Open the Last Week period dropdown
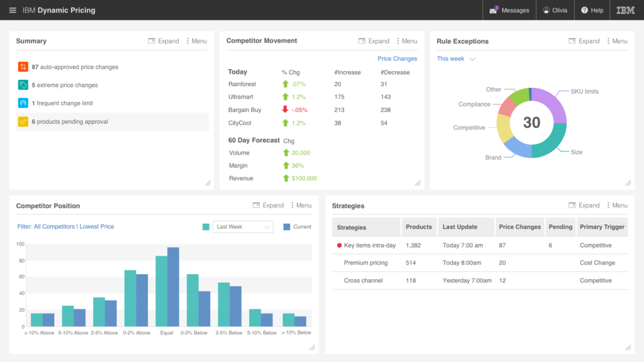Viewport: 644px width, 362px height. pyautogui.click(x=243, y=226)
